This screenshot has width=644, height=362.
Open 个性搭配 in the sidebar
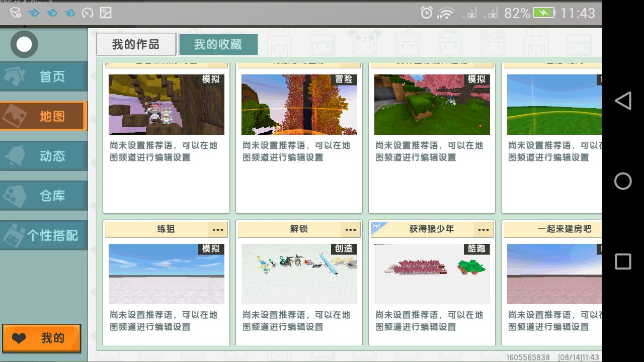coord(44,235)
